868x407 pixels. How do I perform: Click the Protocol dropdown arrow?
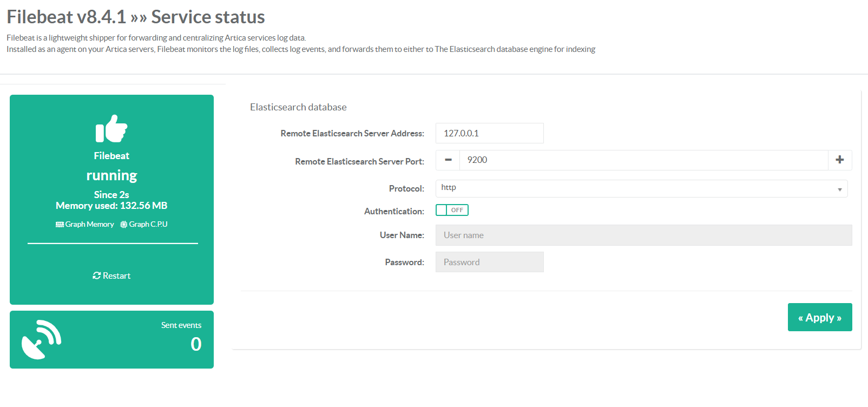839,189
